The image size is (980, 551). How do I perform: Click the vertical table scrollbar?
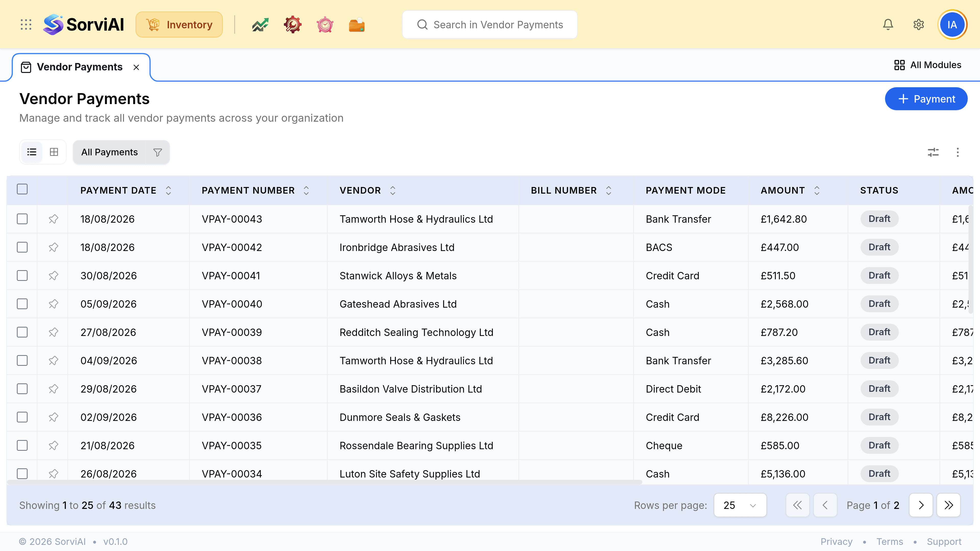point(971,259)
